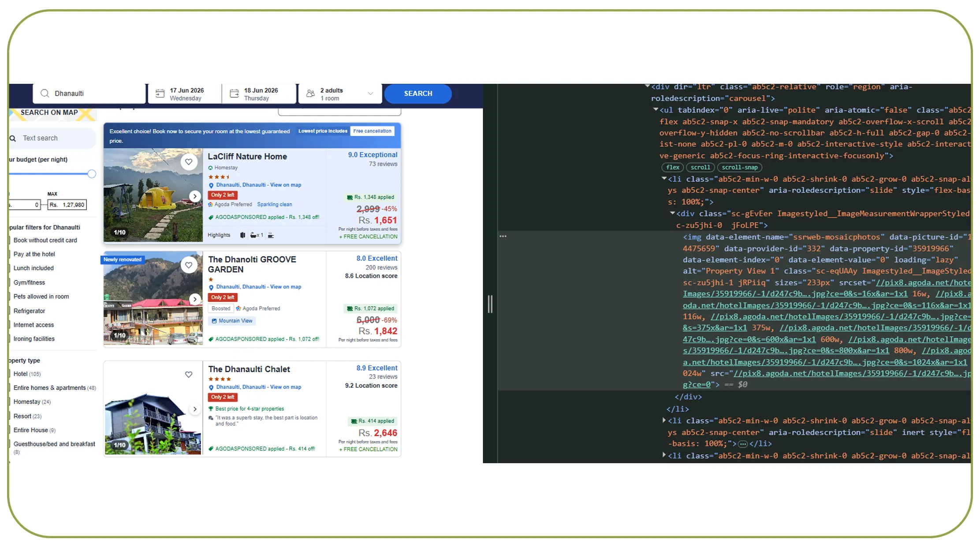980x547 pixels.
Task: Click the magnifier icon in the Text search box
Action: (13, 139)
